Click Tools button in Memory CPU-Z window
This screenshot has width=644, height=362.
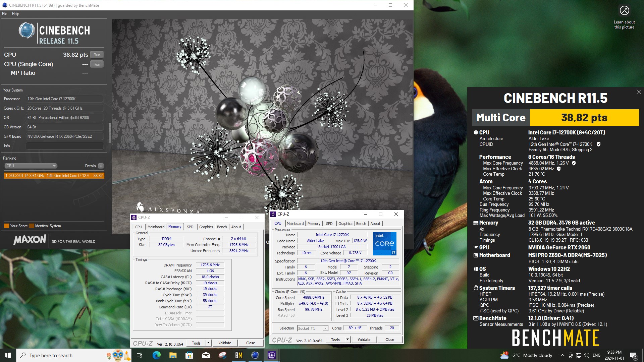(x=196, y=343)
